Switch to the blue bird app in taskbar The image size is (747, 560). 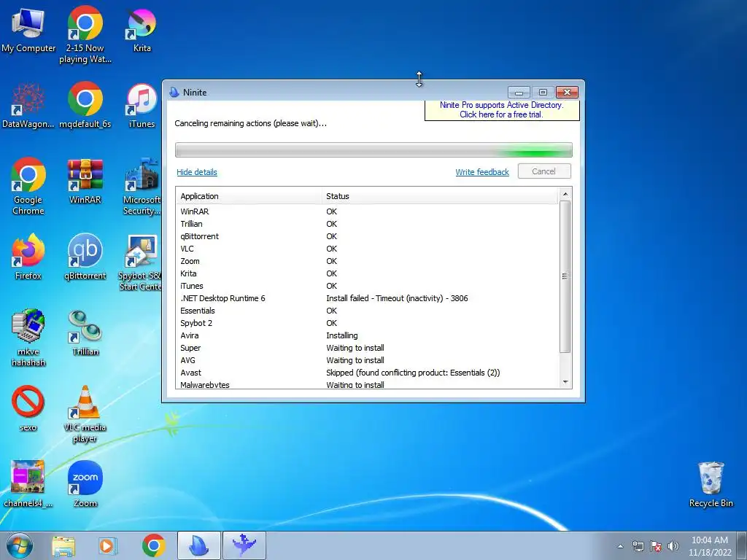pos(244,545)
